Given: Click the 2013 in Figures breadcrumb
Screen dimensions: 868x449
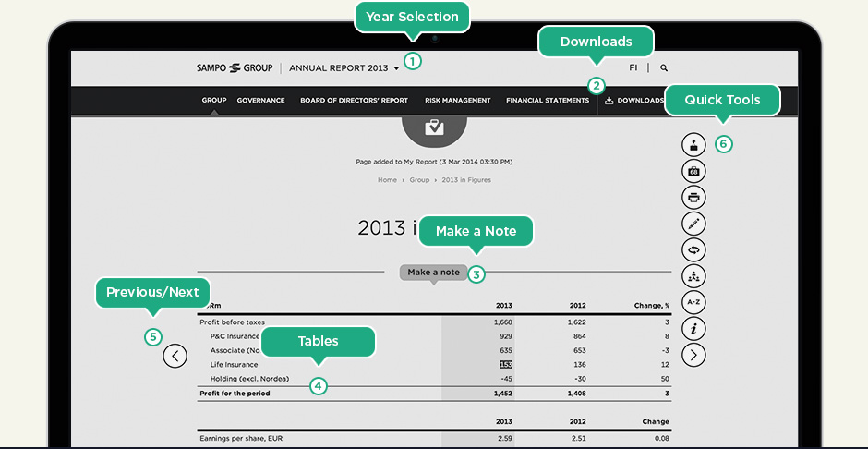Looking at the screenshot, I should point(466,180).
